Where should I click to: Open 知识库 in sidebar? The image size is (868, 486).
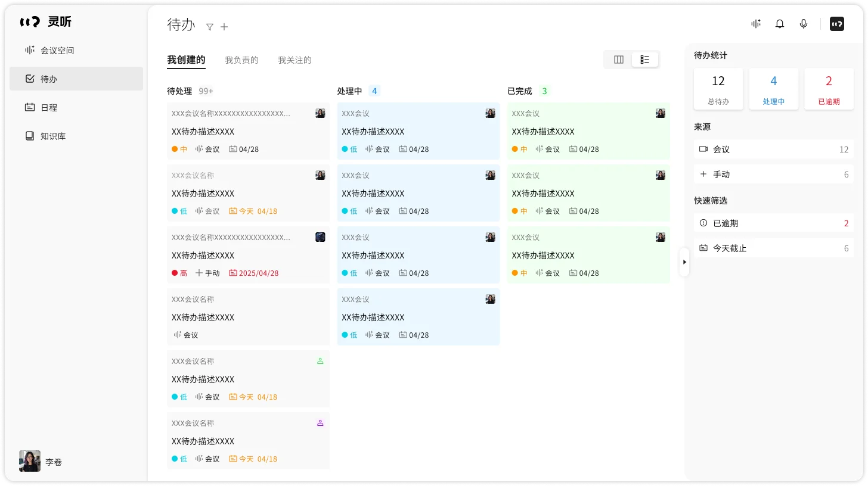click(x=76, y=136)
